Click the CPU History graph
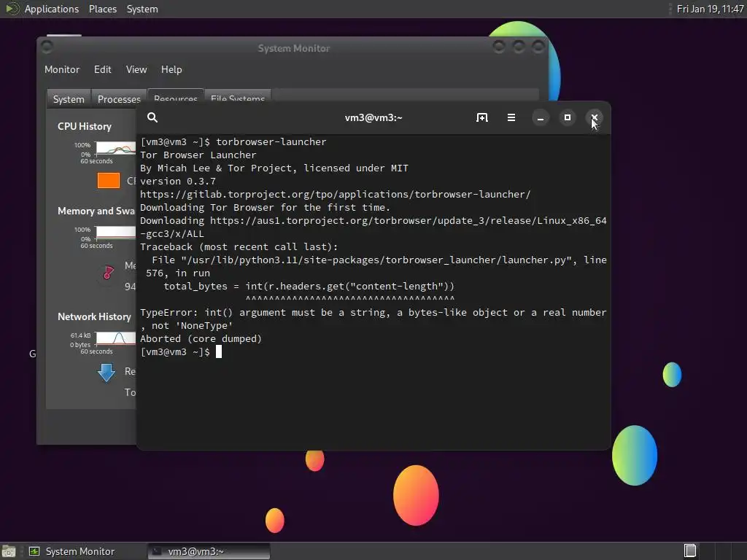 click(116, 149)
